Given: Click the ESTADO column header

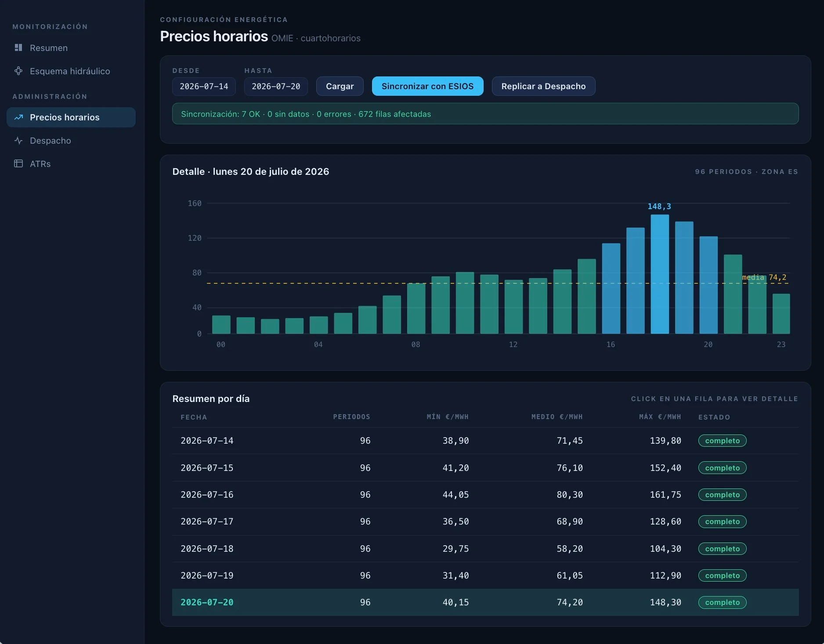Looking at the screenshot, I should pos(714,417).
